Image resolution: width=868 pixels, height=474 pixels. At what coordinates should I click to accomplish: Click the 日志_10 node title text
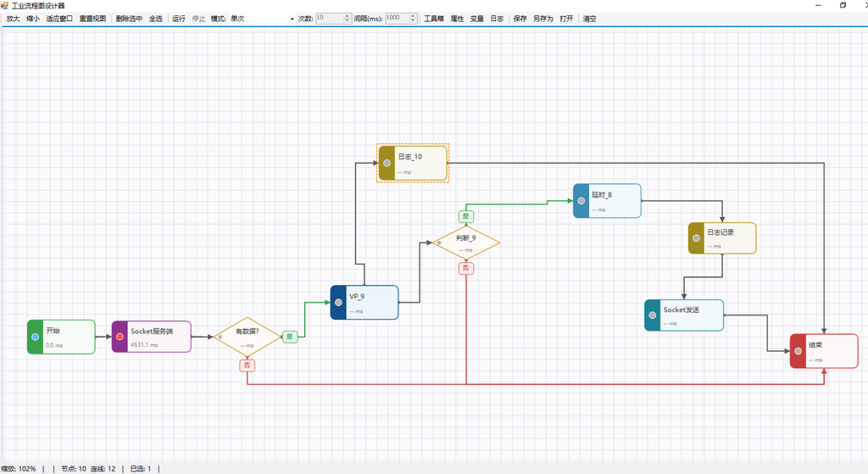coord(410,157)
